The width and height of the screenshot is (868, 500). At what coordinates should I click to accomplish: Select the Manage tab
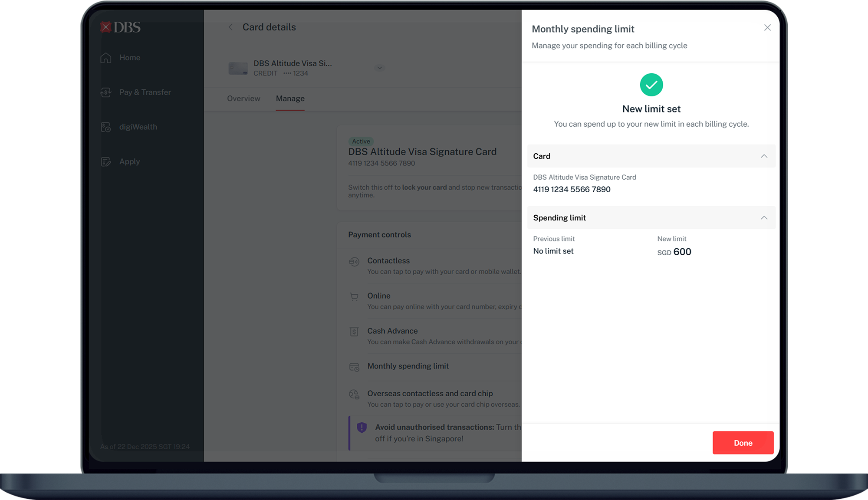(x=290, y=99)
